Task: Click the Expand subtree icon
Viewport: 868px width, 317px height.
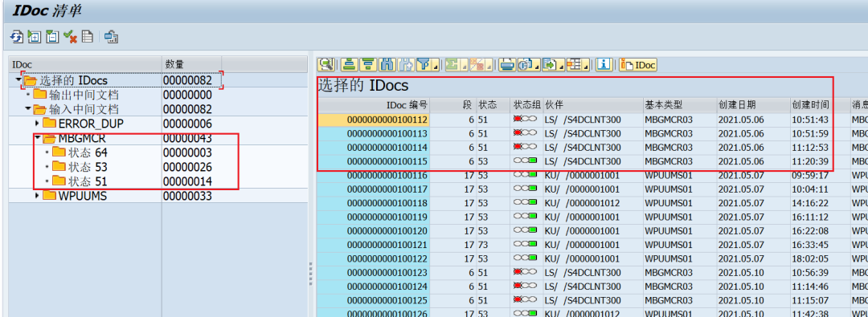Action: click(35, 37)
